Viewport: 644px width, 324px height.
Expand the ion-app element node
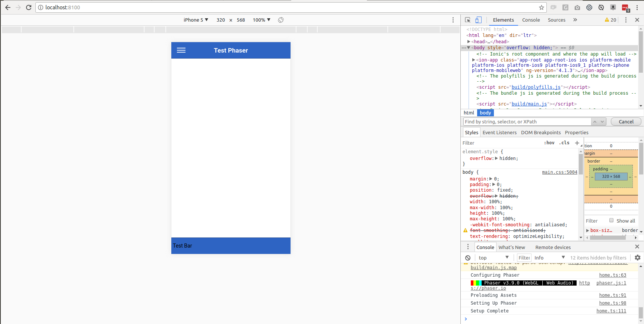(474, 60)
